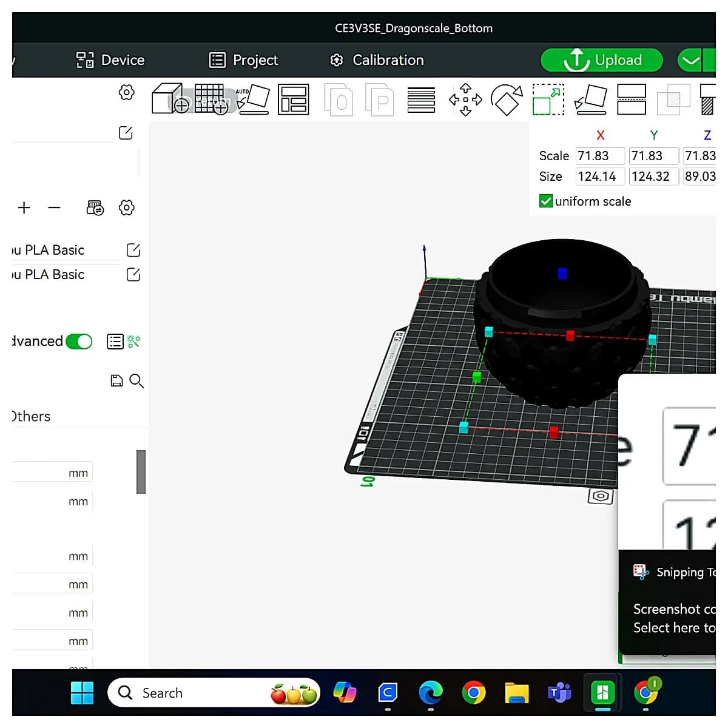728x728 pixels.
Task: Click the settings panel vertical scrollbar
Action: [x=141, y=472]
